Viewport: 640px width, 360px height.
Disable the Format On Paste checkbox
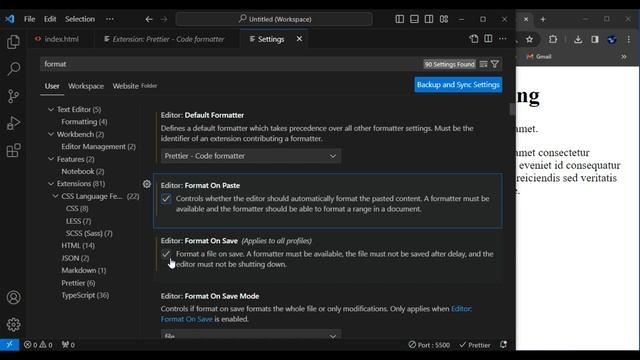166,199
